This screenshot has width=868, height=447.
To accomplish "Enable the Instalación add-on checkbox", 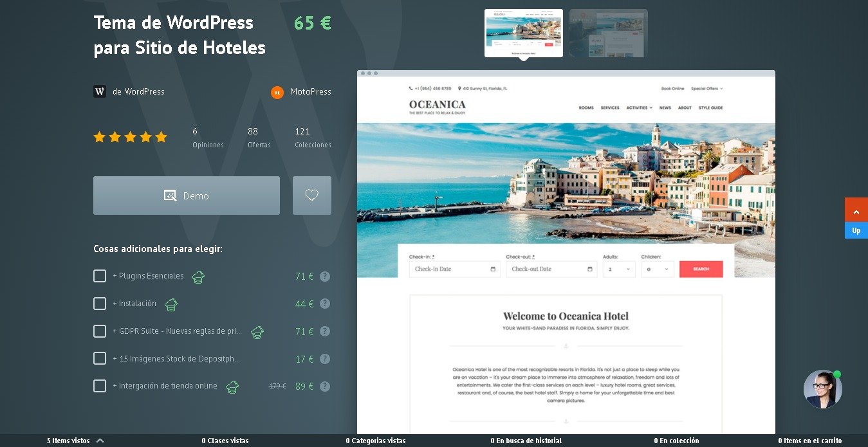I will (100, 304).
